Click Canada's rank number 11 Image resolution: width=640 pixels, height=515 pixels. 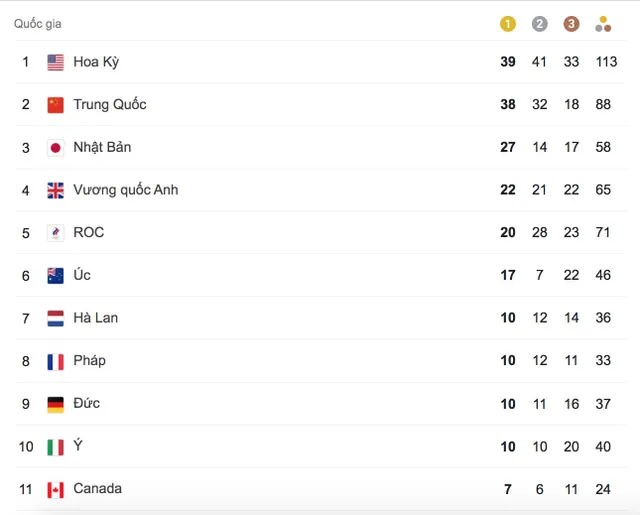point(26,489)
